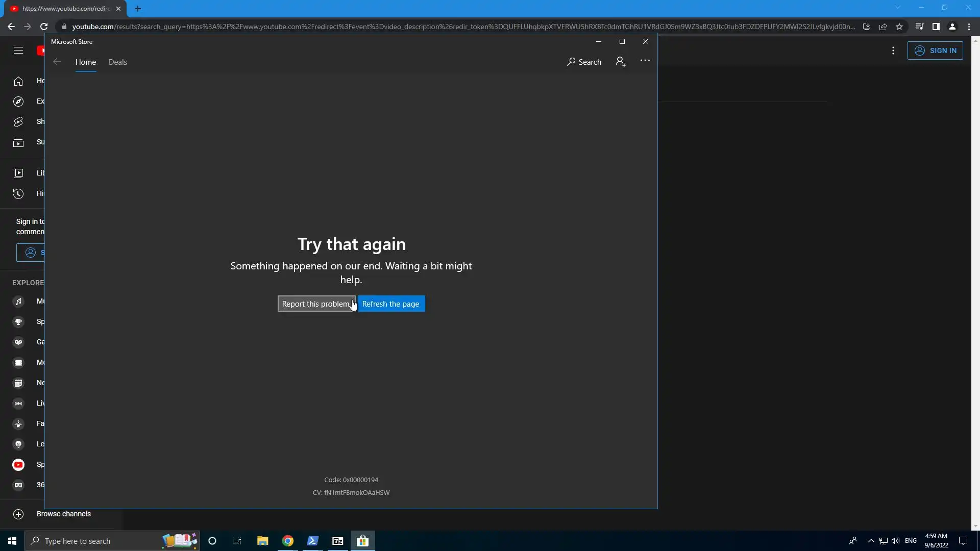This screenshot has width=980, height=551.
Task: Open YouTube settings three-dot menu
Action: pyautogui.click(x=893, y=51)
